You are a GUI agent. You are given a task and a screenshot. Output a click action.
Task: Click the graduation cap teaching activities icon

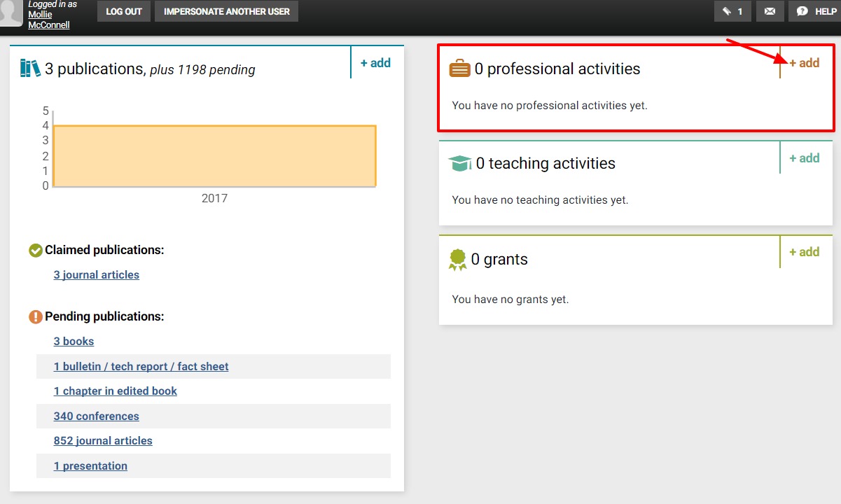click(459, 162)
